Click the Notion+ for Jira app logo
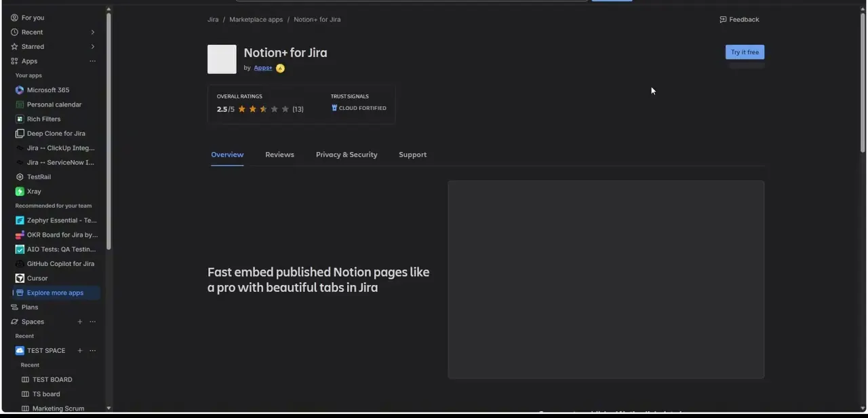Viewport: 868px width, 418px height. (x=222, y=60)
